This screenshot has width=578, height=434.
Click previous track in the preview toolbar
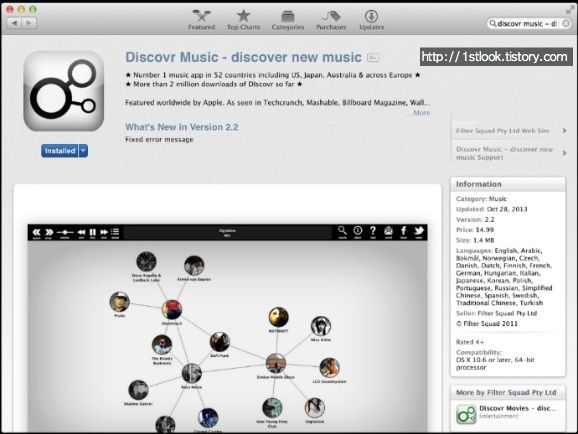click(x=81, y=232)
